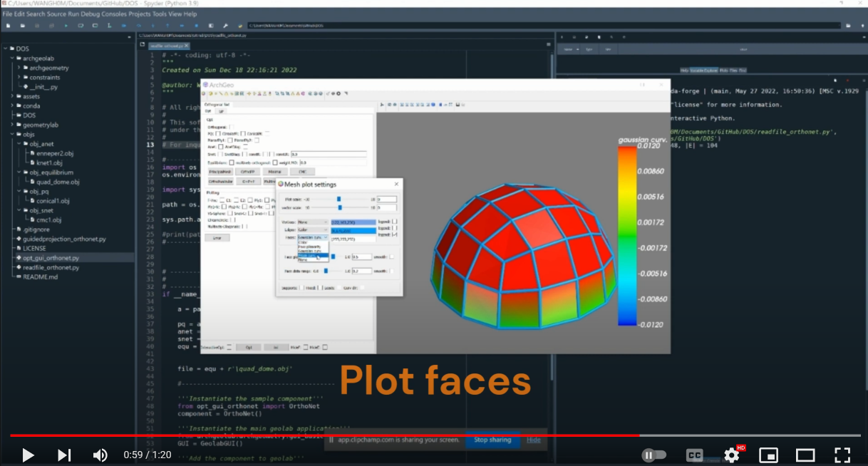Image resolution: width=868 pixels, height=466 pixels.
Task: Expand the archgeometry folder
Action: point(19,68)
